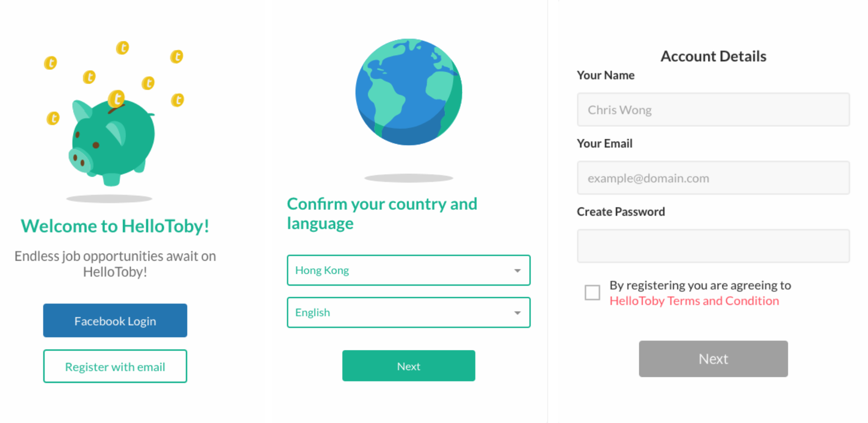Open the Hong Kong country dropdown arrow
The width and height of the screenshot is (868, 423).
pos(517,270)
